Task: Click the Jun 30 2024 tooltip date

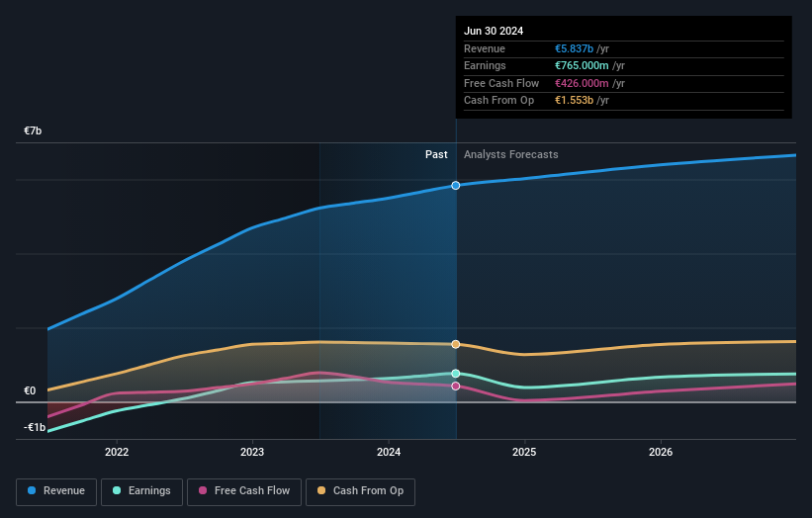Action: [x=494, y=31]
